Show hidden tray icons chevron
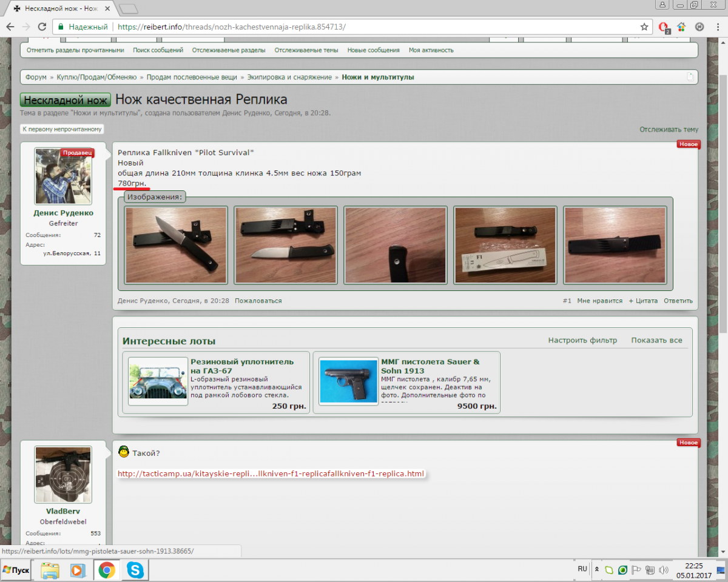This screenshot has height=582, width=728. coord(597,570)
